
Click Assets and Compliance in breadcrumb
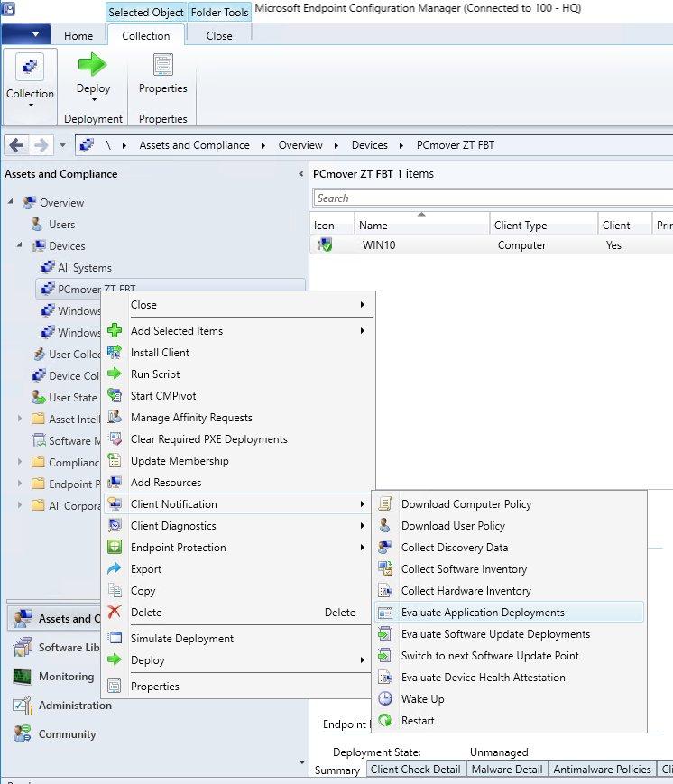click(x=194, y=145)
